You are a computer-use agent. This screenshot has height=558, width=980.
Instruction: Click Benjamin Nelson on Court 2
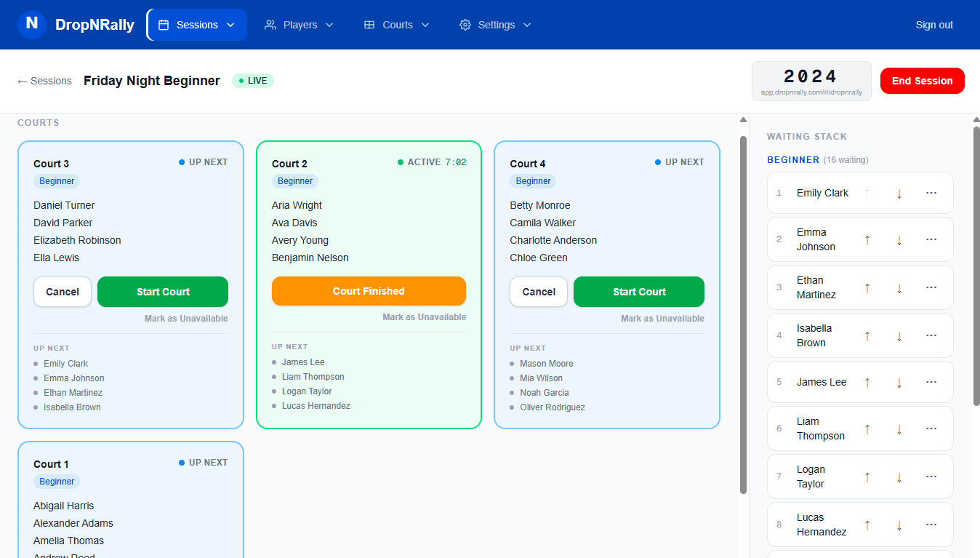(310, 258)
